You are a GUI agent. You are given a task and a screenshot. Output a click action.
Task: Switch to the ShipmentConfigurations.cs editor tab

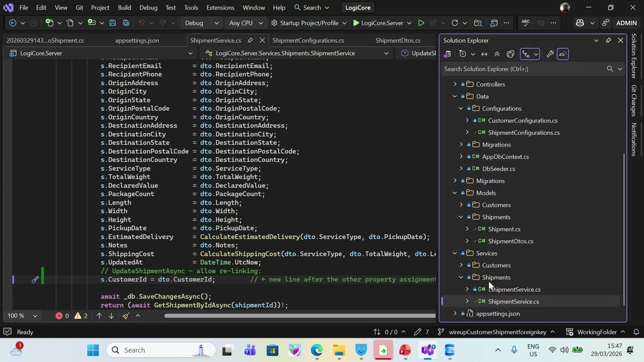(308, 40)
